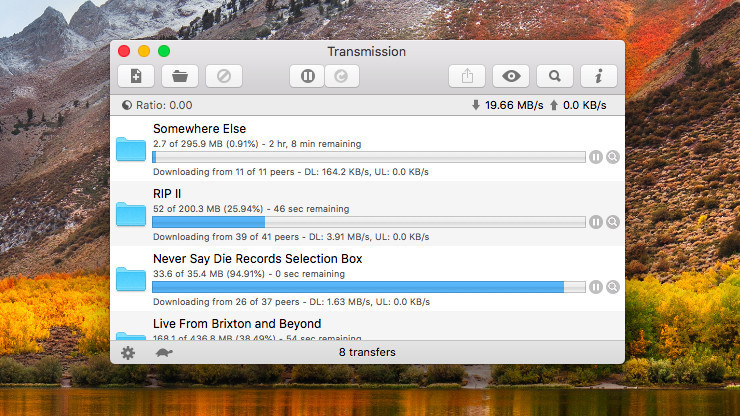Reveal Somewhere Else in Finder

click(613, 157)
